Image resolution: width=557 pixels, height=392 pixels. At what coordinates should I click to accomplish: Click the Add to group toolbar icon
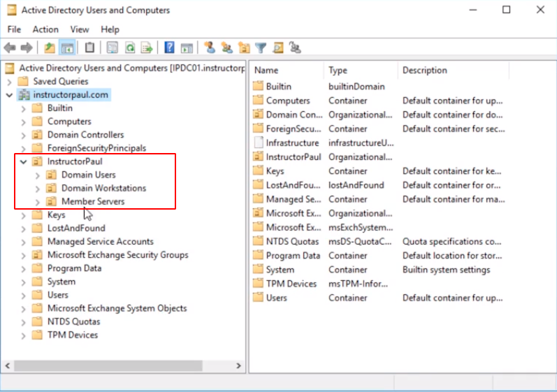295,48
